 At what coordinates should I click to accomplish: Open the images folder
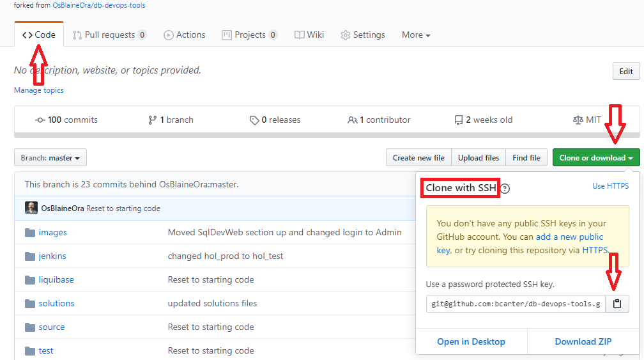[x=52, y=233]
